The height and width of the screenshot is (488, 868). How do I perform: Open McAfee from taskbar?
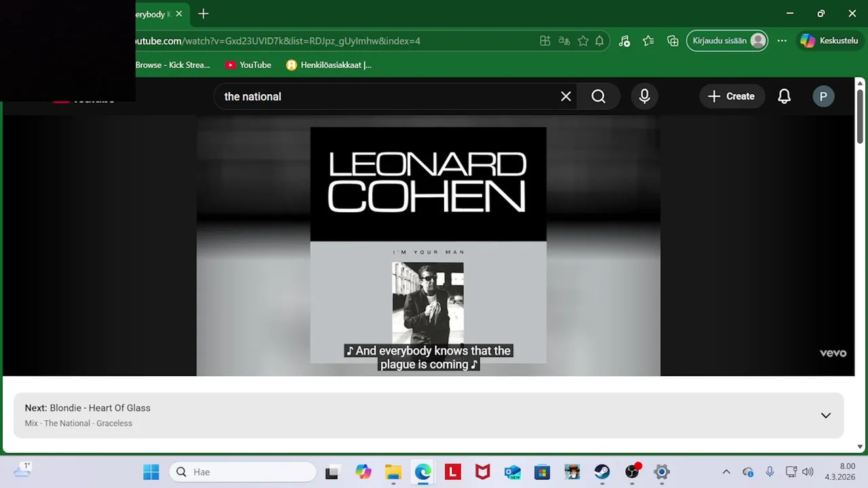[483, 472]
